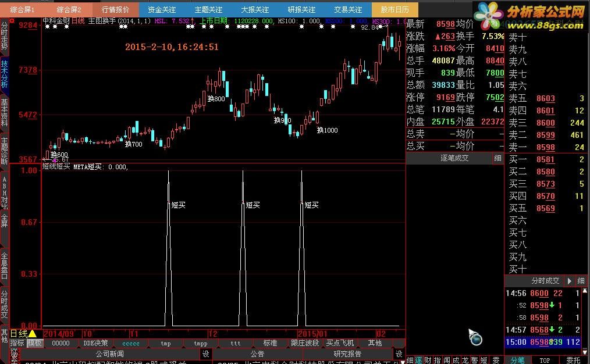Viewport: 590px width, 364px height.
Task: Select 技术分析 in the left sidebar
Action: (x=4, y=74)
